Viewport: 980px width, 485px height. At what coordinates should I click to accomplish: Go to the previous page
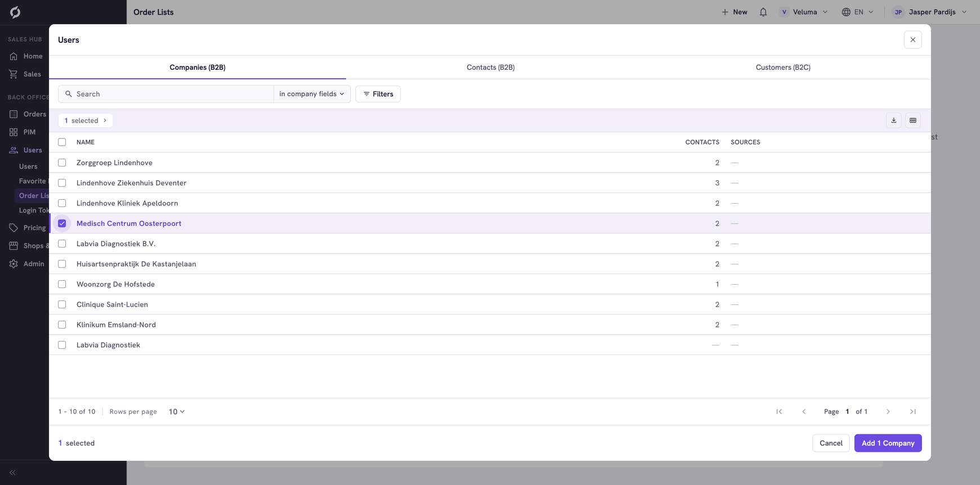point(804,412)
